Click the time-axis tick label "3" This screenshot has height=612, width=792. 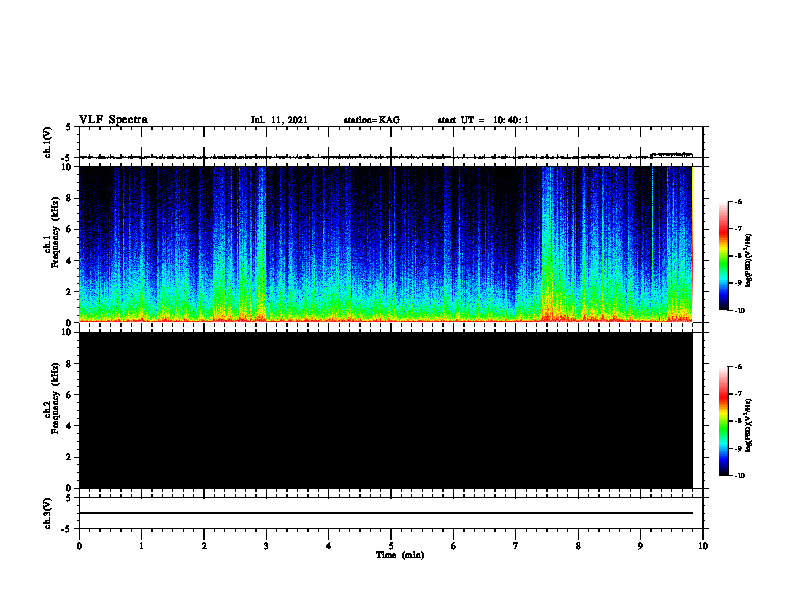[x=266, y=546]
